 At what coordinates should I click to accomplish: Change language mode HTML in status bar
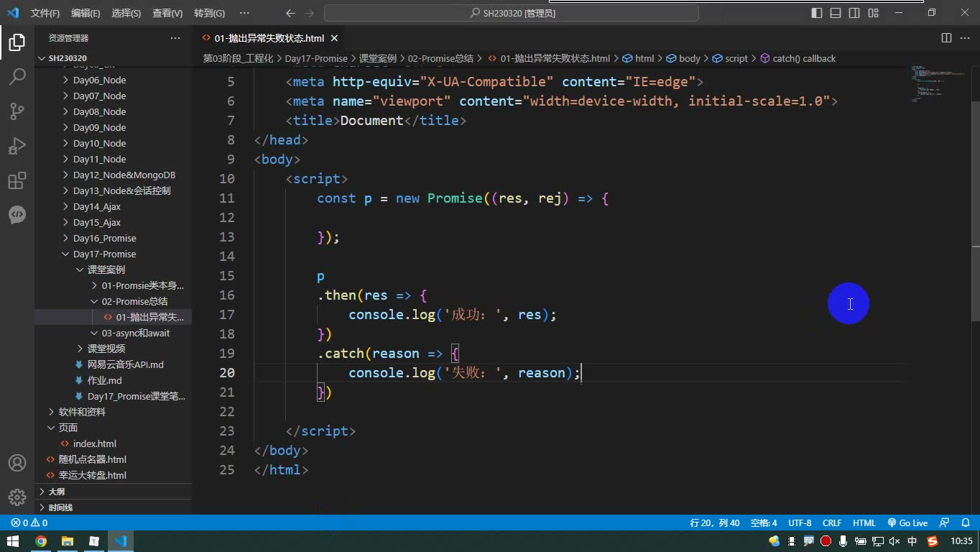click(x=864, y=523)
